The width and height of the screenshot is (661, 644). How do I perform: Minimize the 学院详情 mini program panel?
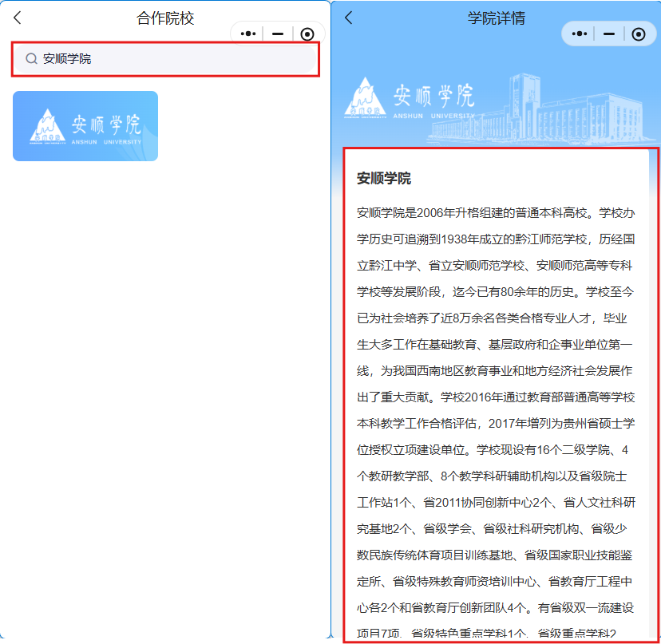(609, 34)
